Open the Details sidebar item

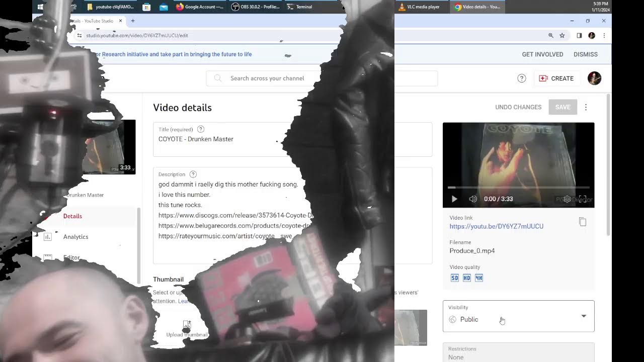pyautogui.click(x=72, y=216)
